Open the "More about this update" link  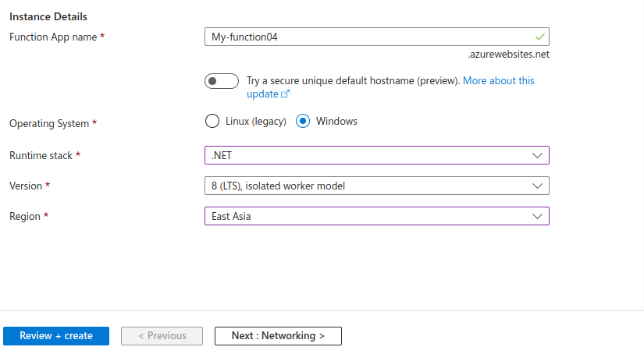pos(499,81)
